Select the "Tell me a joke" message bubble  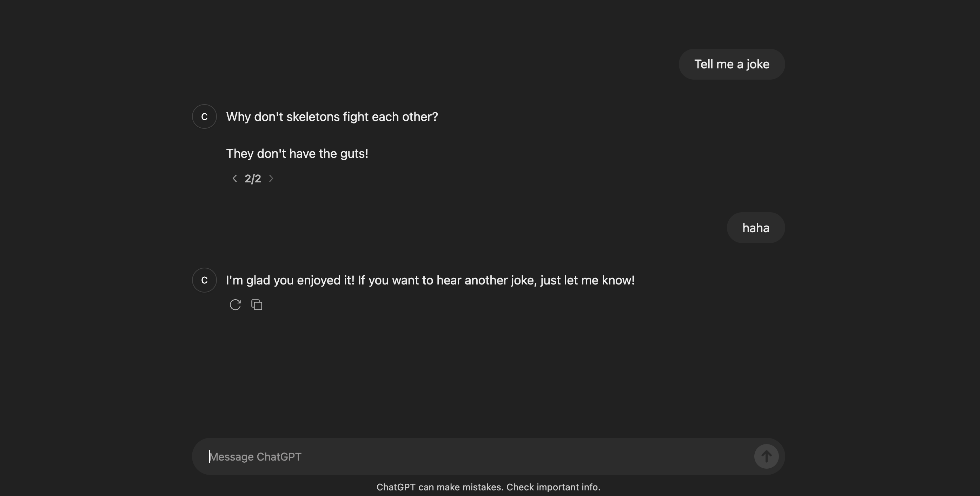[x=731, y=64]
